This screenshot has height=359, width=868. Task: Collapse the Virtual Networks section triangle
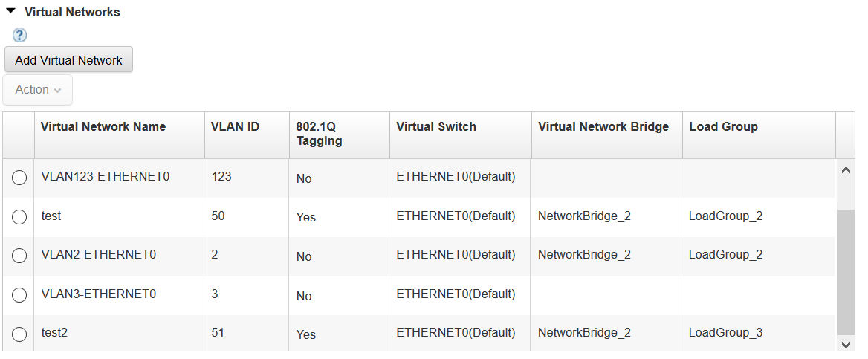(x=10, y=11)
